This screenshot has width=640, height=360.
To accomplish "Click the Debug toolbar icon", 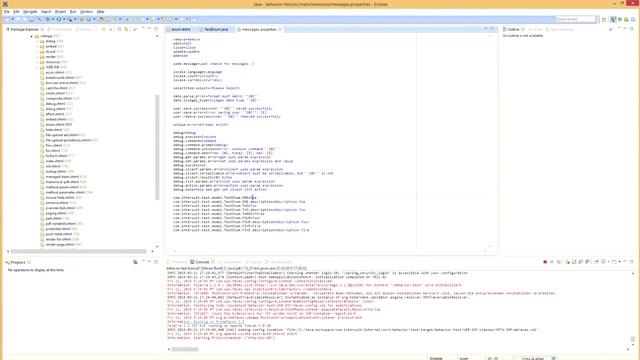I will pos(48,19).
